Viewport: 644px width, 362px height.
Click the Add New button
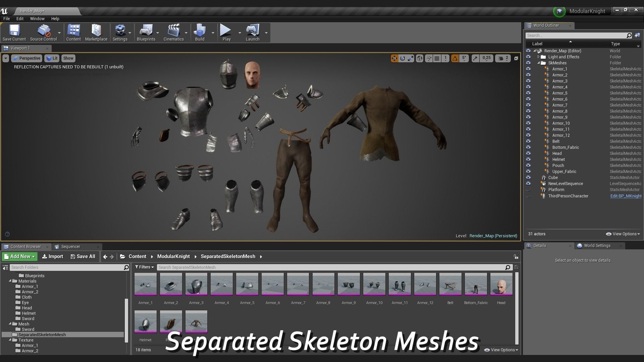click(x=20, y=256)
